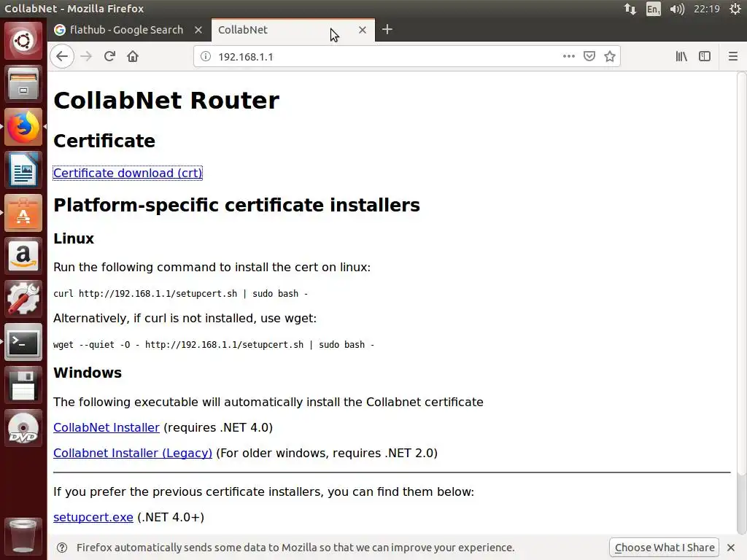Click the Windows subheading
Viewport: 747px width, 560px height.
(x=88, y=373)
